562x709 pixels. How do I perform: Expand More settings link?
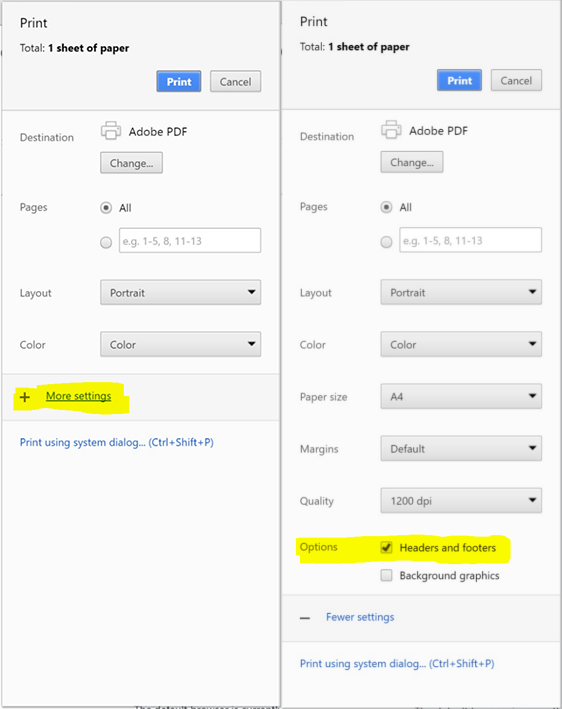[x=78, y=396]
